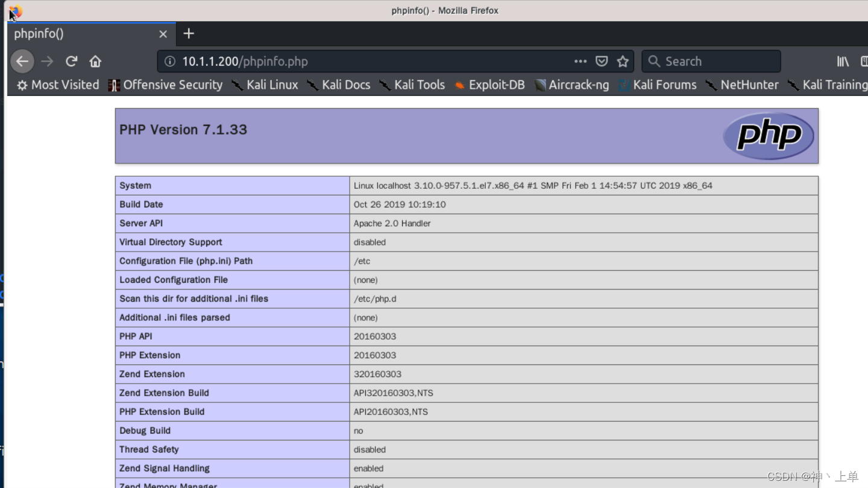This screenshot has height=488, width=868.
Task: Reload the phpinfo page
Action: point(71,61)
